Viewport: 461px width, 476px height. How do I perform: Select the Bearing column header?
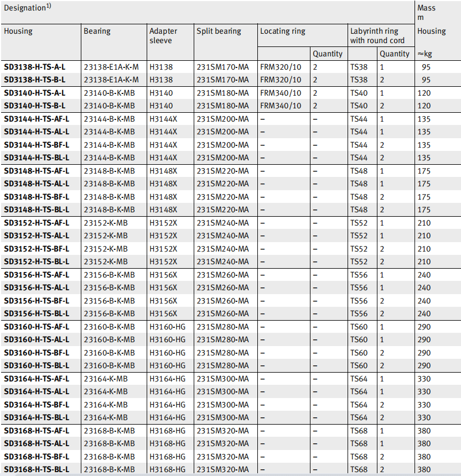[x=97, y=31]
